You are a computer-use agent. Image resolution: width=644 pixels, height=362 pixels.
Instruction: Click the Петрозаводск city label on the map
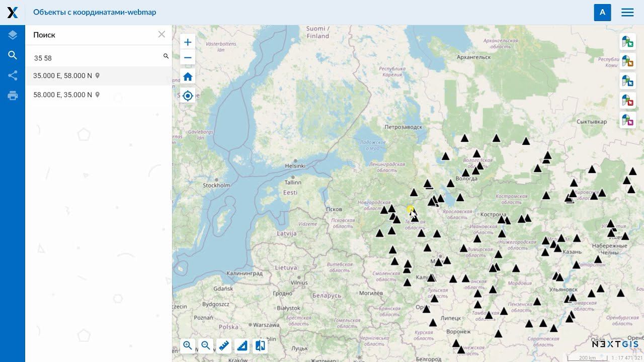coord(404,127)
